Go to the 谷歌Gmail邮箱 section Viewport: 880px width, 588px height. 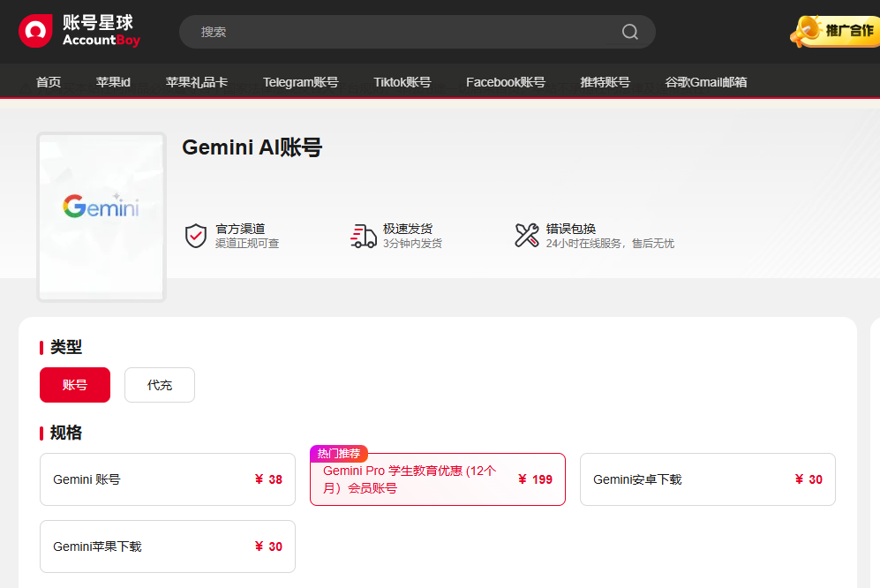click(x=706, y=81)
